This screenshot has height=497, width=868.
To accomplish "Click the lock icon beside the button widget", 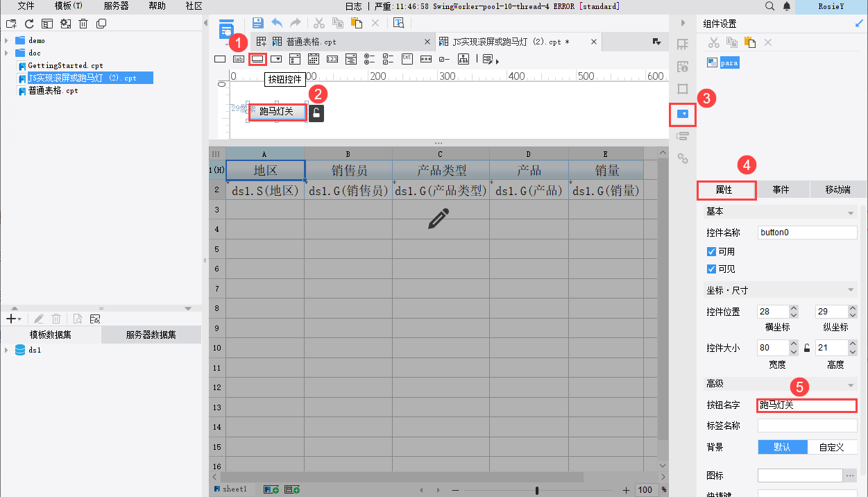I will (316, 113).
